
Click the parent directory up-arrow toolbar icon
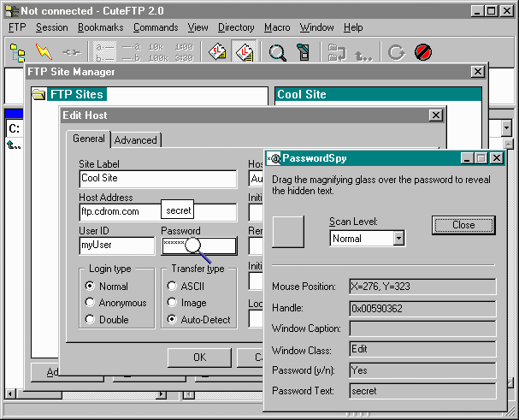[x=363, y=56]
